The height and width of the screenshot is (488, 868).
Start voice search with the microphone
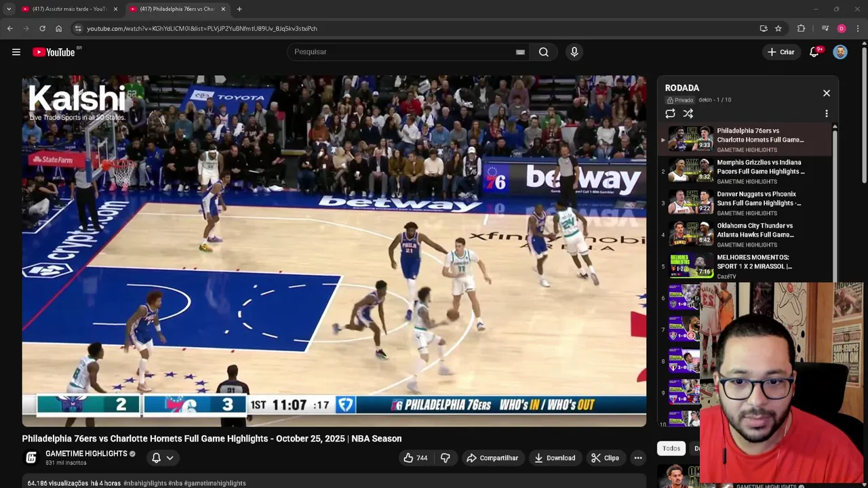(574, 52)
